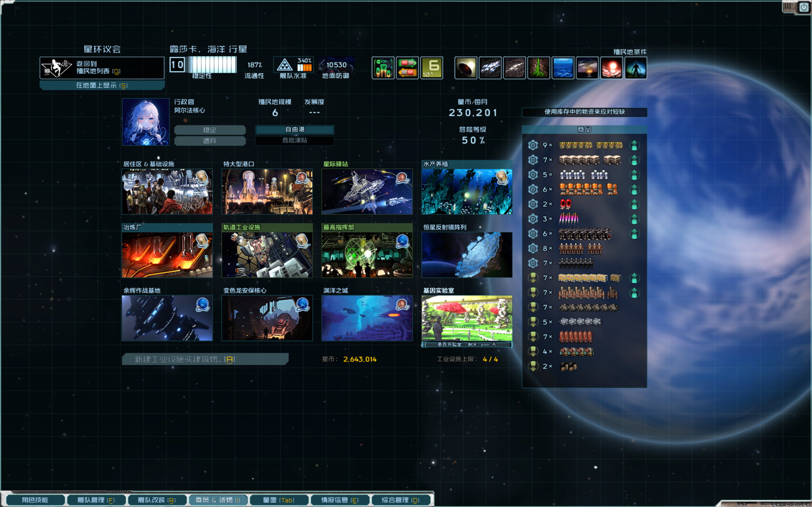The height and width of the screenshot is (507, 812).
Task: Click the green arrow beside the 9× commodity
Action: click(634, 145)
